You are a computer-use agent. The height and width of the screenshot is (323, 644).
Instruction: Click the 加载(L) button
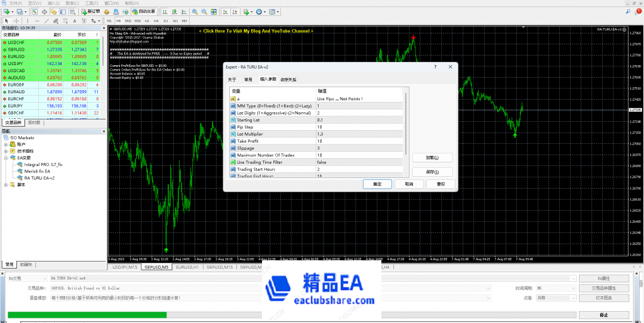(432, 158)
